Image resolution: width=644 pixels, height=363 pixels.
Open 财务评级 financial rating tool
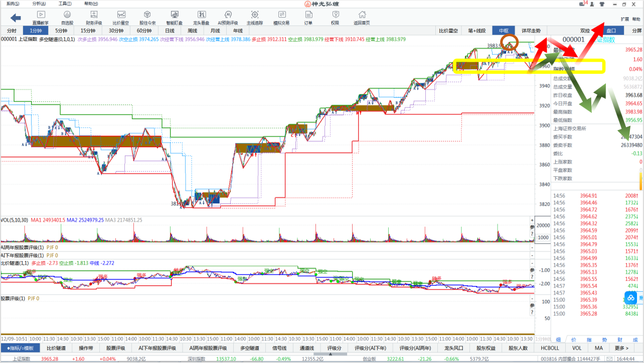pyautogui.click(x=94, y=18)
